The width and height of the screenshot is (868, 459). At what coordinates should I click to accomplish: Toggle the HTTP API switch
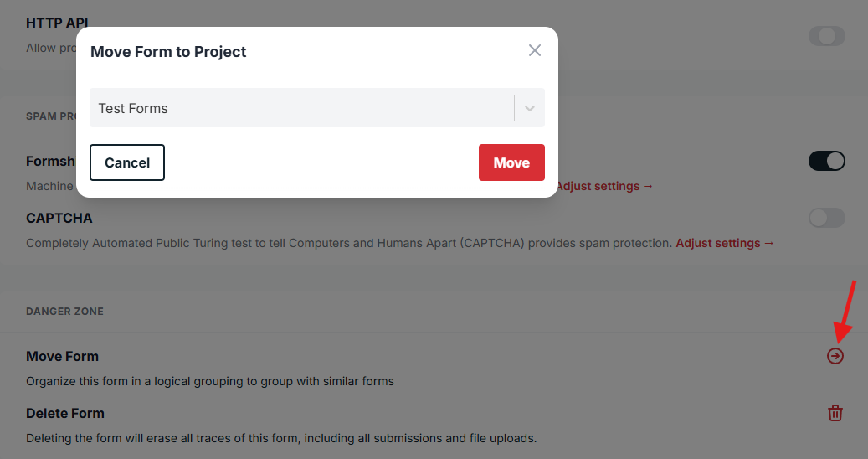point(826,36)
